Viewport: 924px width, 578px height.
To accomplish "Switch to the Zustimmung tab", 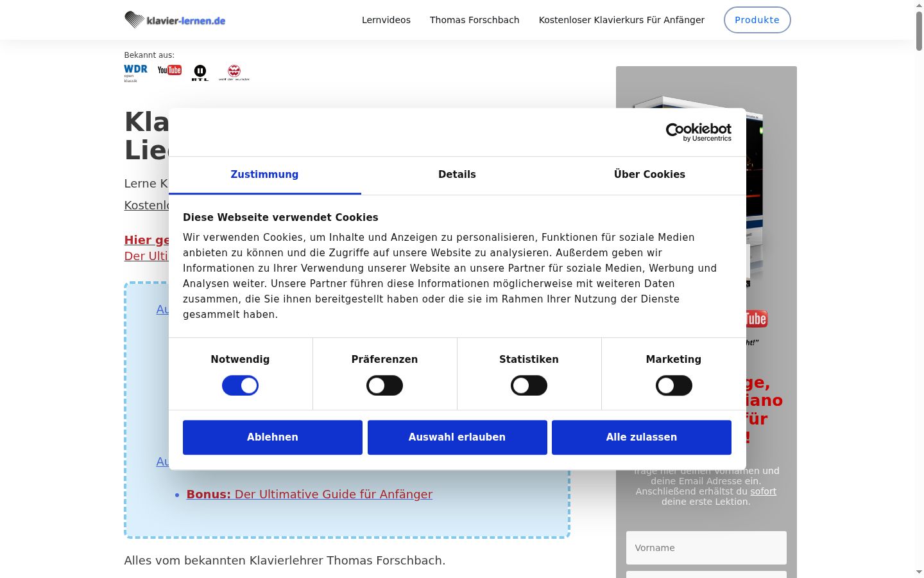I will point(264,175).
